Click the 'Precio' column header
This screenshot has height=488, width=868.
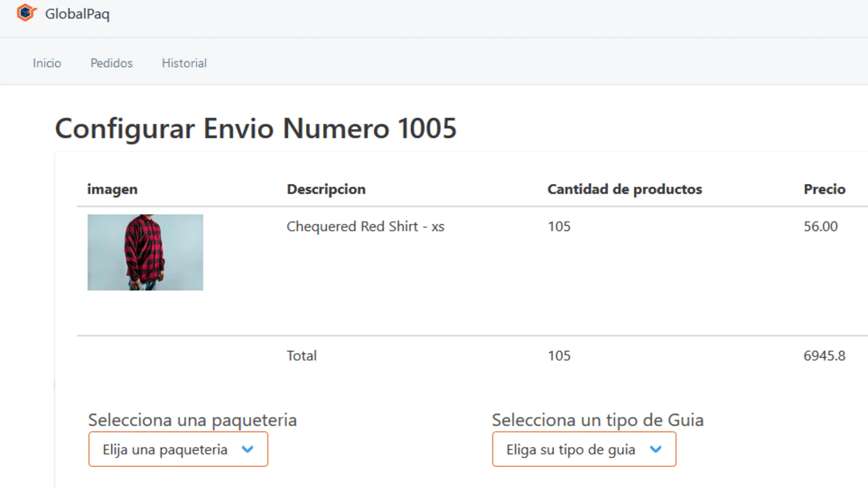(824, 189)
